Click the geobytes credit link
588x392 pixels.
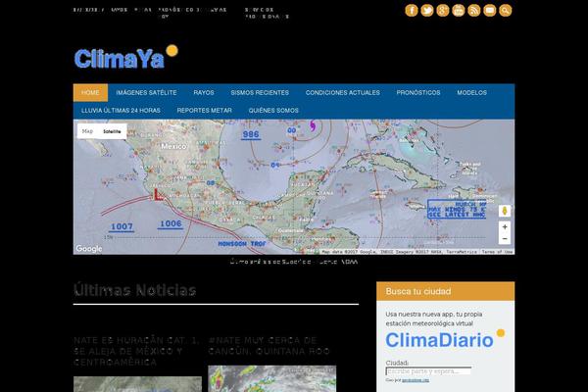[416, 380]
